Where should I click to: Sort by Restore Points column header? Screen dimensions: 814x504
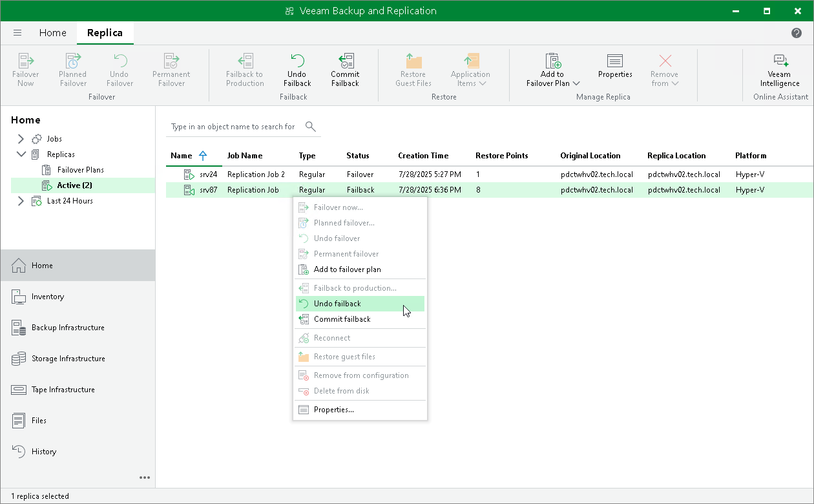[x=502, y=156]
